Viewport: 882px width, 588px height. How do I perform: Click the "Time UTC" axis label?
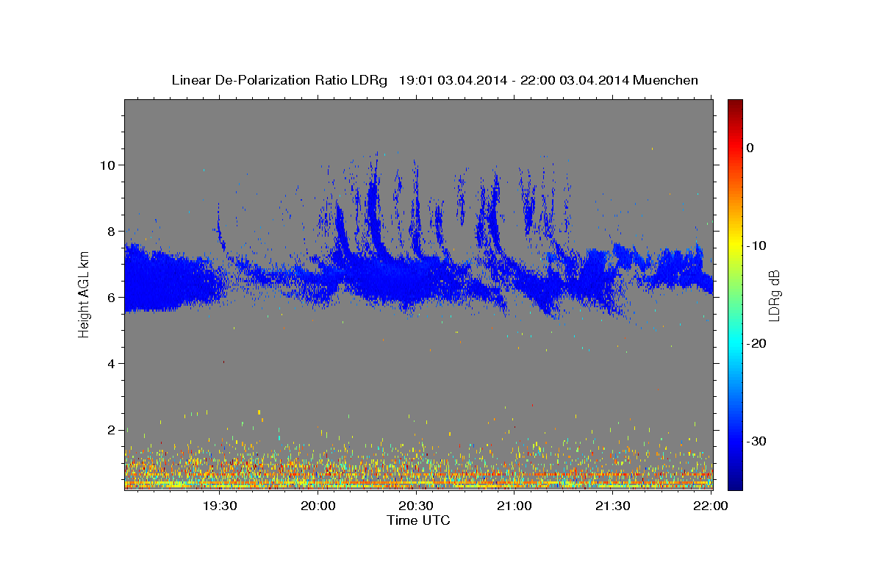tap(418, 520)
